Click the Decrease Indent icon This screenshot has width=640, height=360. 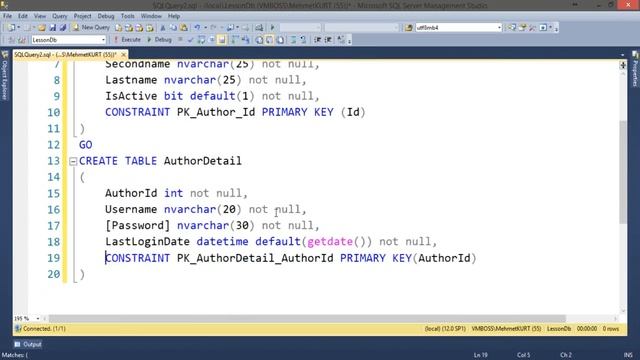coord(317,40)
